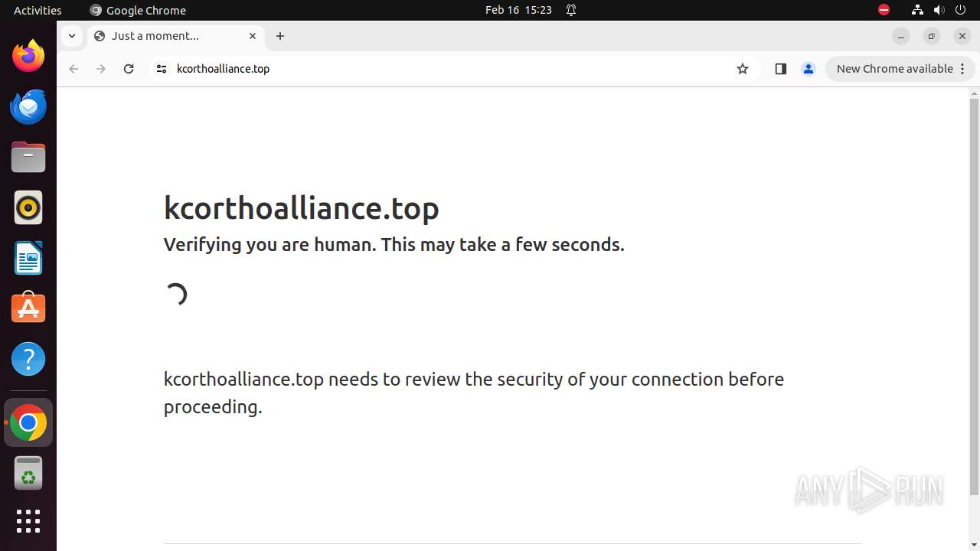
Task: Click the kcorthoalliance.top page heading
Action: point(302,208)
